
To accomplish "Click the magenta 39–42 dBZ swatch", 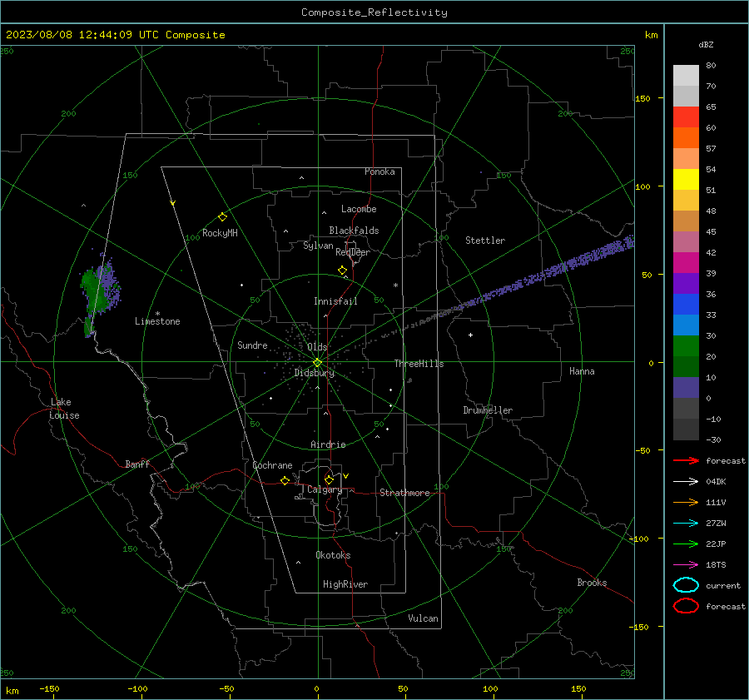I will tap(686, 263).
